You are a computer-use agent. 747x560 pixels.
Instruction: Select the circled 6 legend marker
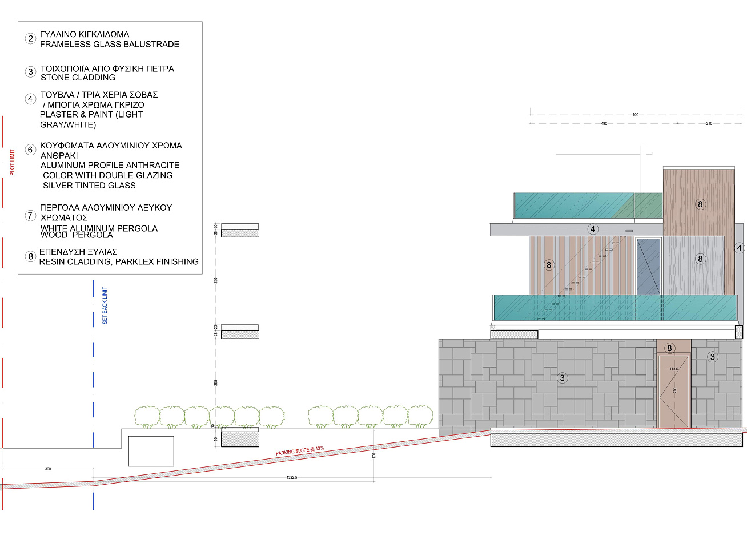point(30,150)
